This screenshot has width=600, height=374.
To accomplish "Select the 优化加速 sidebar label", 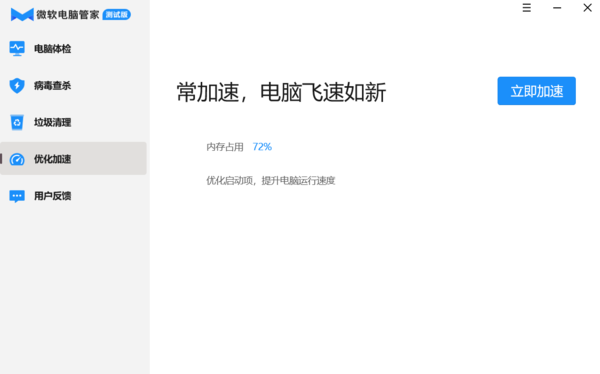I will 52,159.
